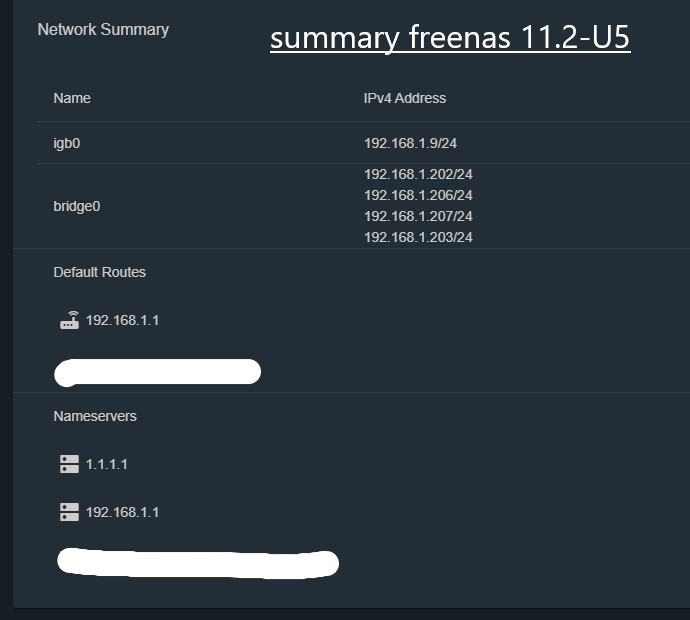Click the server icon next to 1.1.1.1
Screen dimensions: 690x620
click(x=70, y=464)
